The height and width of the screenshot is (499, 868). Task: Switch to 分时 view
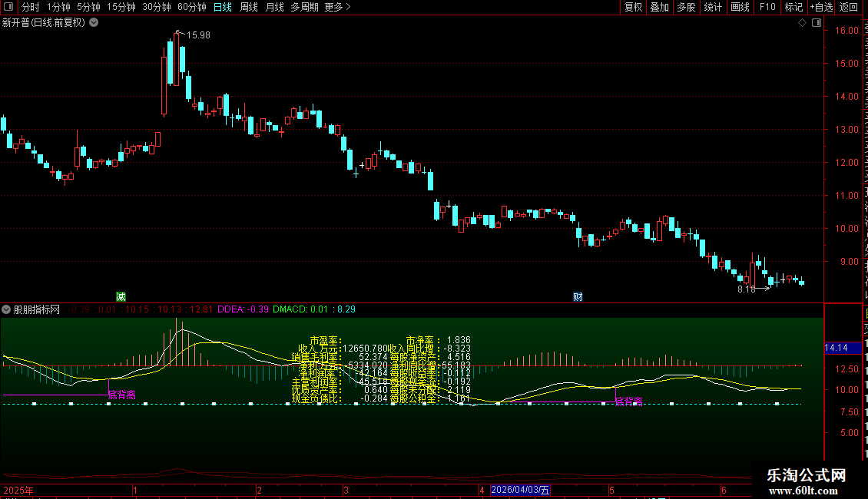click(x=31, y=7)
